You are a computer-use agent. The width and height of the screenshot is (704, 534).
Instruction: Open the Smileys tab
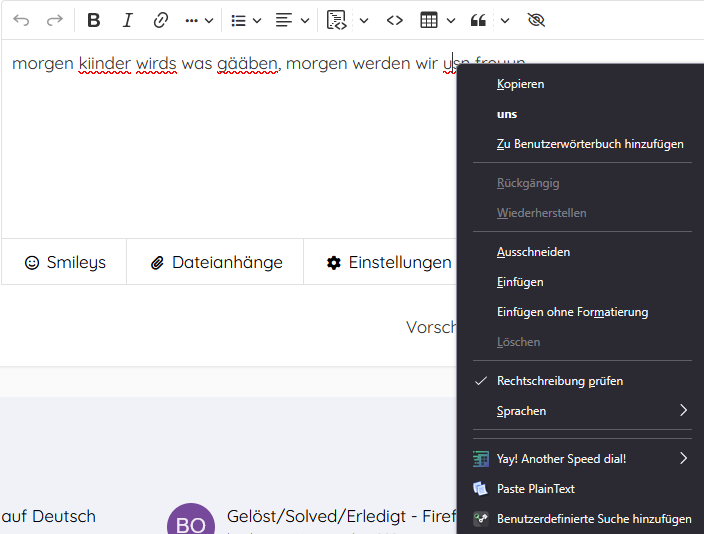tap(65, 262)
